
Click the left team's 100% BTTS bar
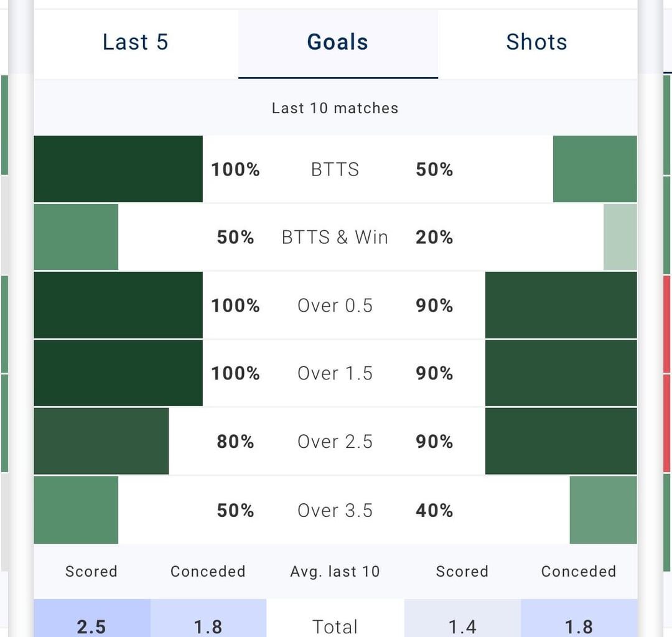[x=118, y=169]
